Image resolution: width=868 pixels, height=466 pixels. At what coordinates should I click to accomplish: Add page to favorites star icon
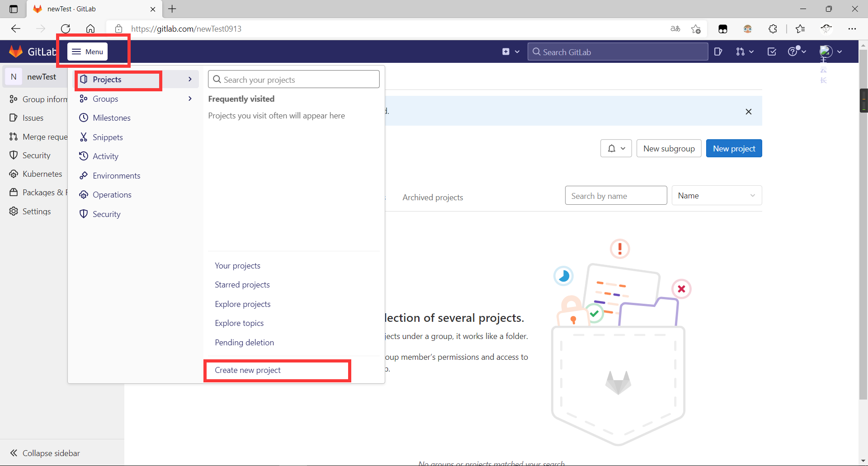click(x=696, y=29)
